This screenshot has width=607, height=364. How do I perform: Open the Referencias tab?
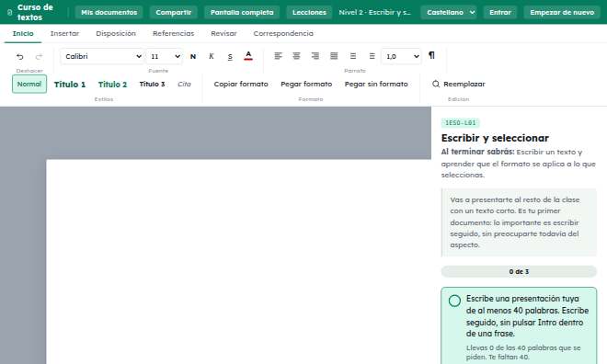tap(174, 34)
